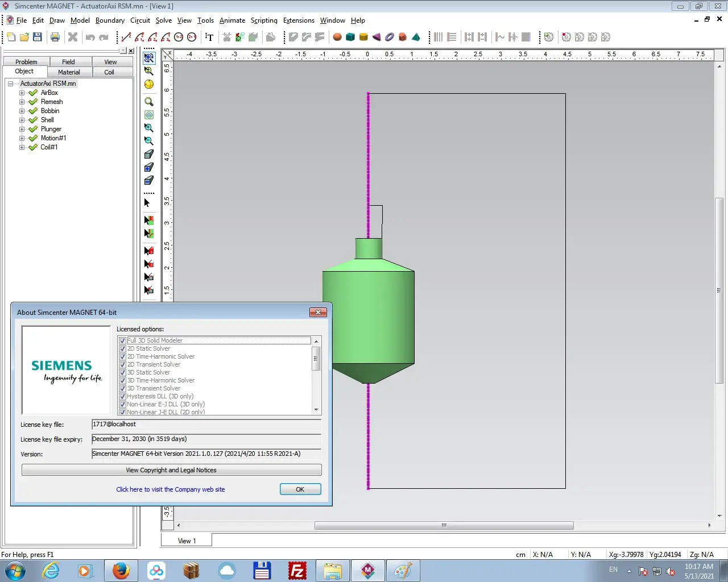728x582 pixels.
Task: Click the Company web site link
Action: (171, 489)
